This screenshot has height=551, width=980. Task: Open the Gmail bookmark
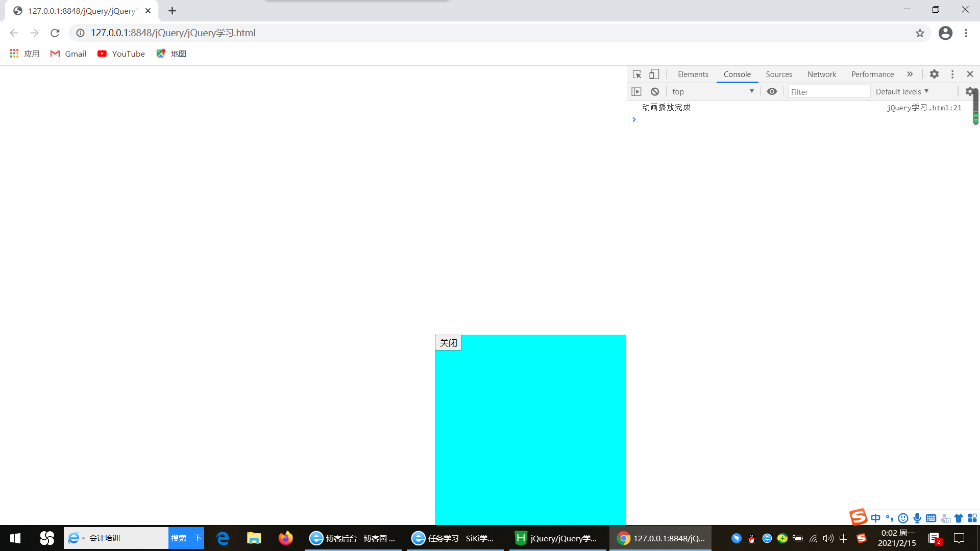click(x=68, y=54)
